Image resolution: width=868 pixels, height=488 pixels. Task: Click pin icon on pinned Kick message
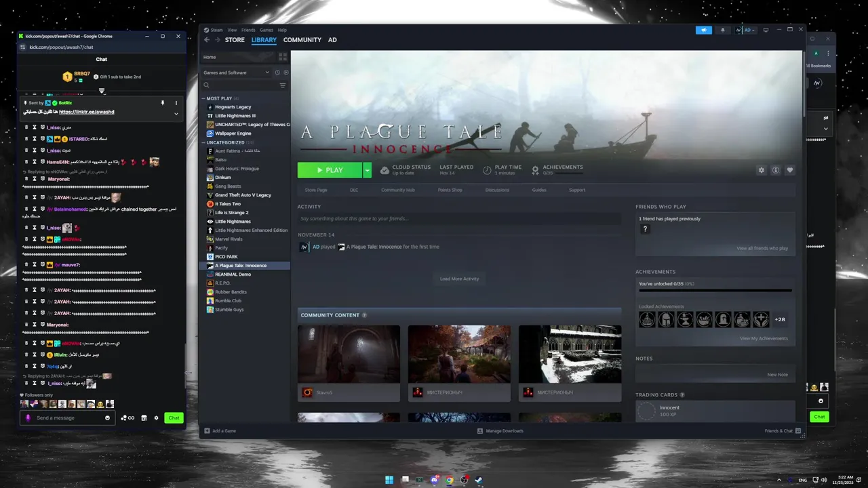click(x=163, y=103)
